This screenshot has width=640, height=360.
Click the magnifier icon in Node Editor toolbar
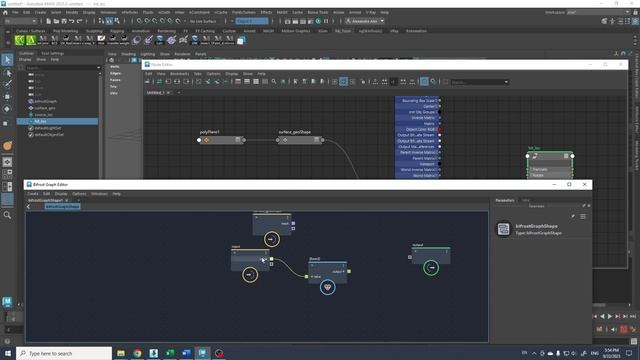click(x=274, y=82)
